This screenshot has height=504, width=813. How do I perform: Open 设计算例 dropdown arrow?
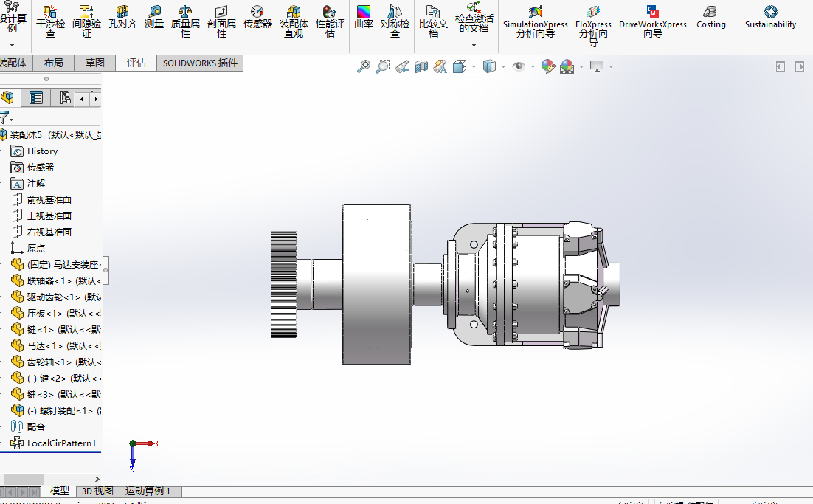click(12, 45)
